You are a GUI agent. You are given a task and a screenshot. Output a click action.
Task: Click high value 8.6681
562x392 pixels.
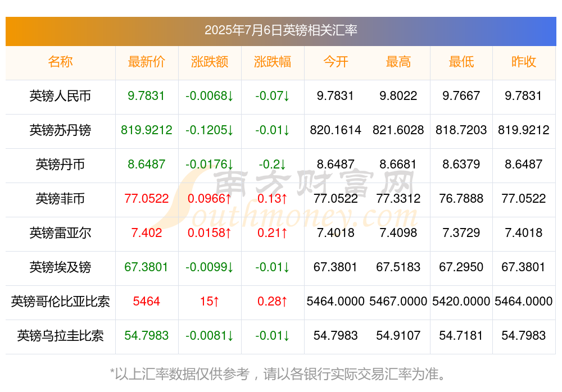398,164
